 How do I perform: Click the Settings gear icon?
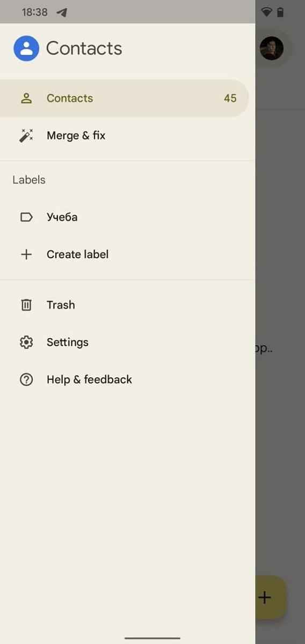click(x=26, y=342)
